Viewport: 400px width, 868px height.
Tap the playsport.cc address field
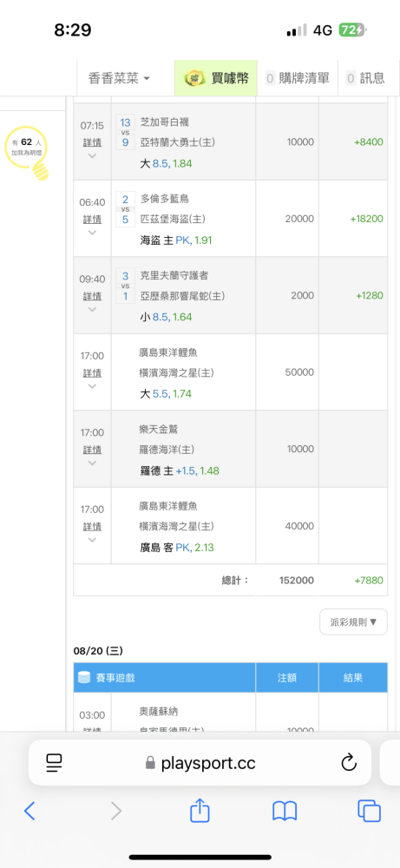click(x=200, y=763)
